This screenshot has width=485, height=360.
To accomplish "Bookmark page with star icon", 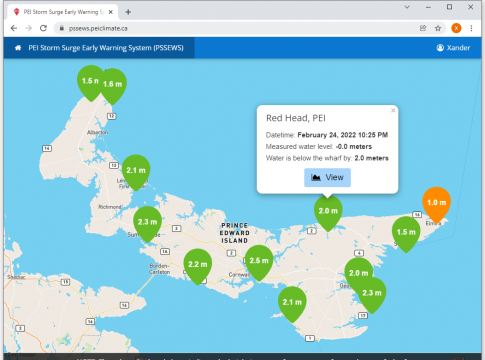I will (x=438, y=28).
